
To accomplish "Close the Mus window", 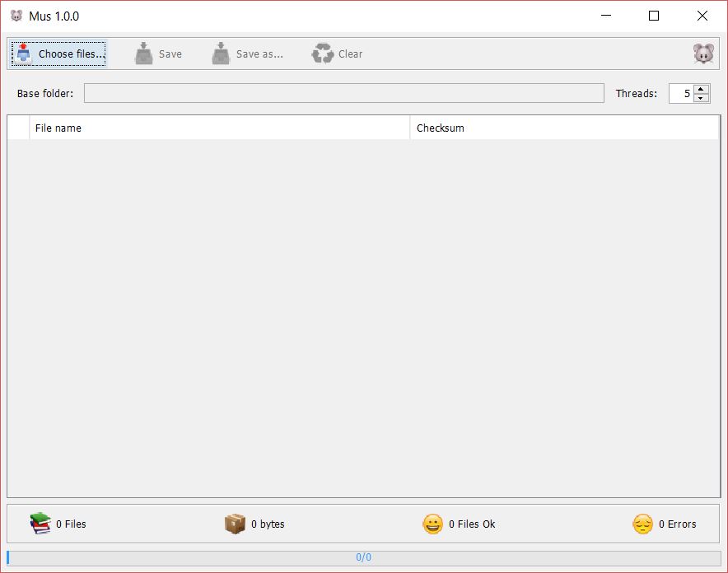I will click(702, 16).
